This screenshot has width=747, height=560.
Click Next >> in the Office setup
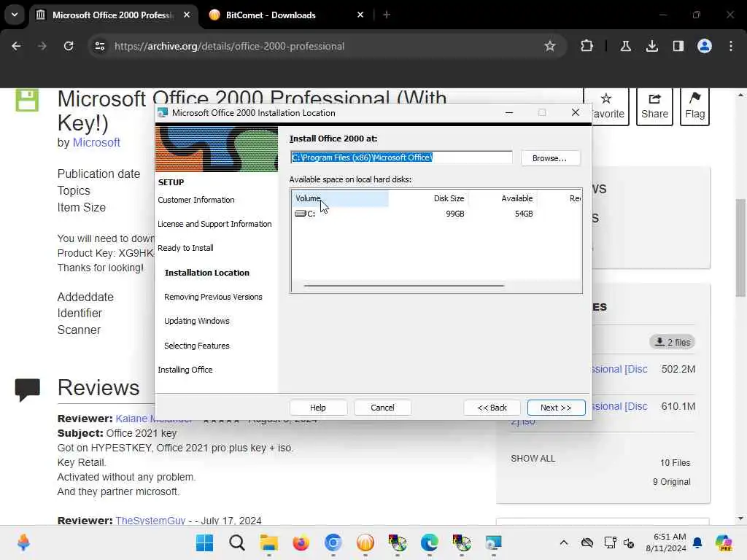(556, 408)
